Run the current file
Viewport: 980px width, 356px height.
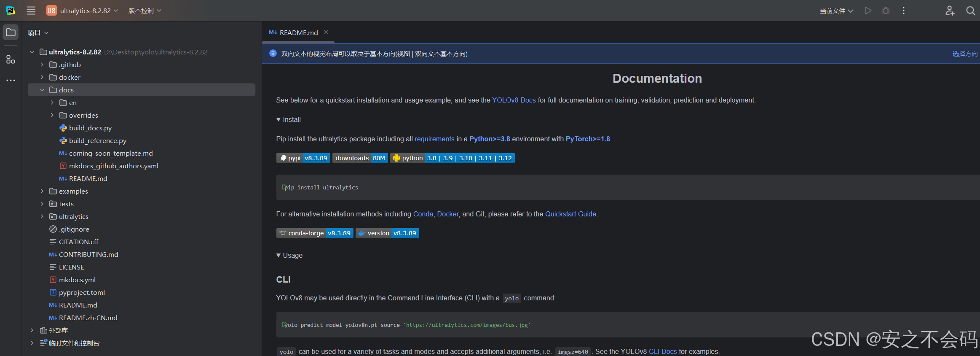[x=868, y=11]
